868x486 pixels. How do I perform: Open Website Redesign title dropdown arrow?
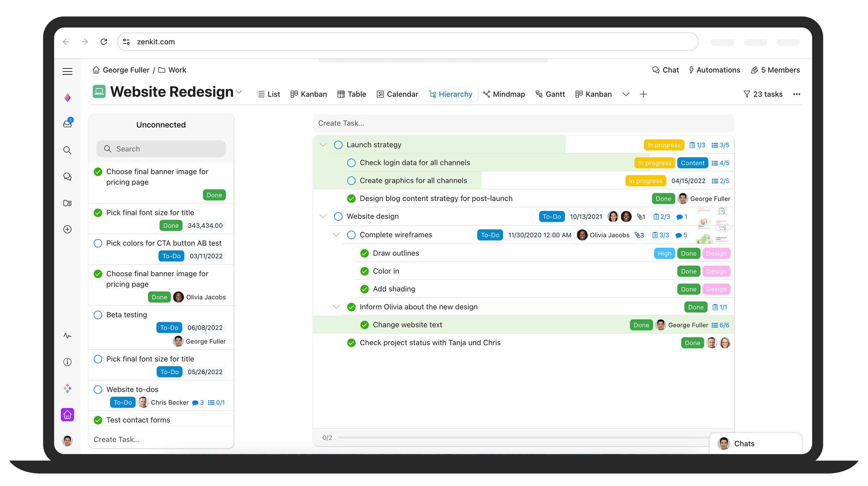click(x=239, y=92)
